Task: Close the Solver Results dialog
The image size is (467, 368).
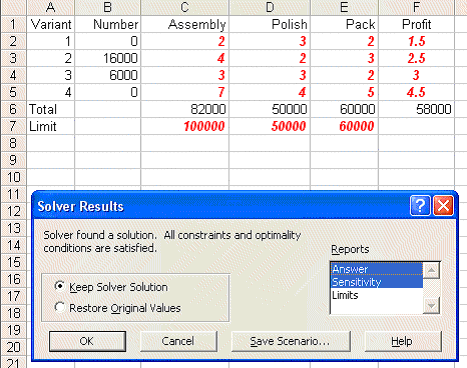Action: (443, 206)
